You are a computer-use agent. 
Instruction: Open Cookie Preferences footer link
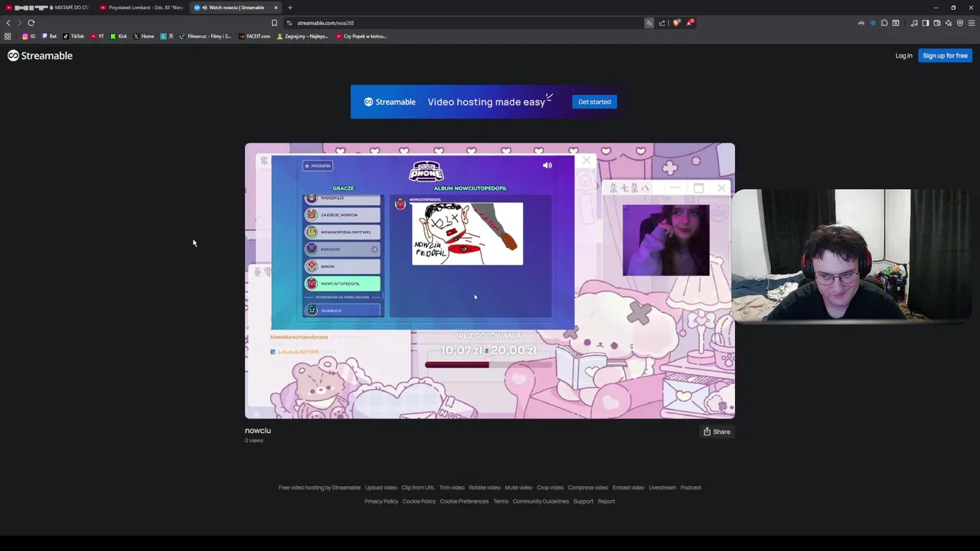464,501
